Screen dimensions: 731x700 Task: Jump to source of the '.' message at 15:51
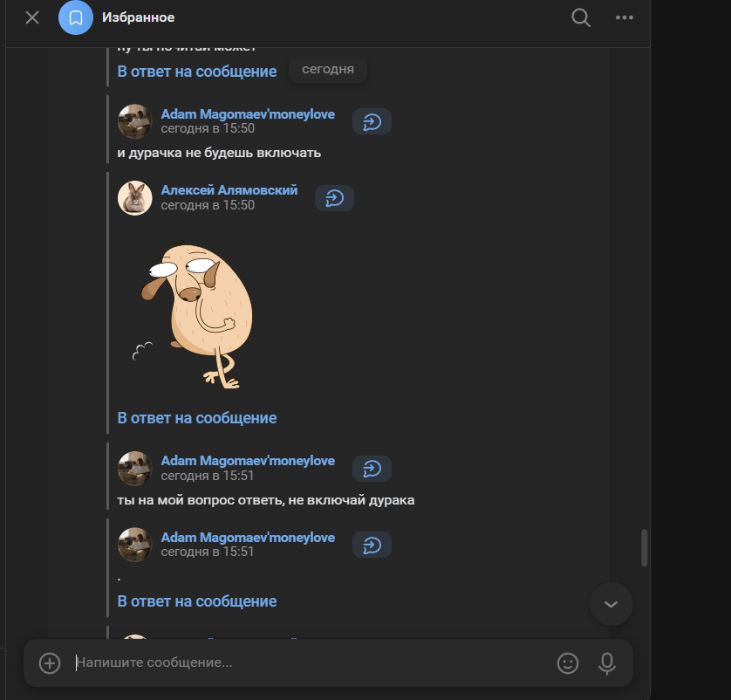tap(372, 545)
